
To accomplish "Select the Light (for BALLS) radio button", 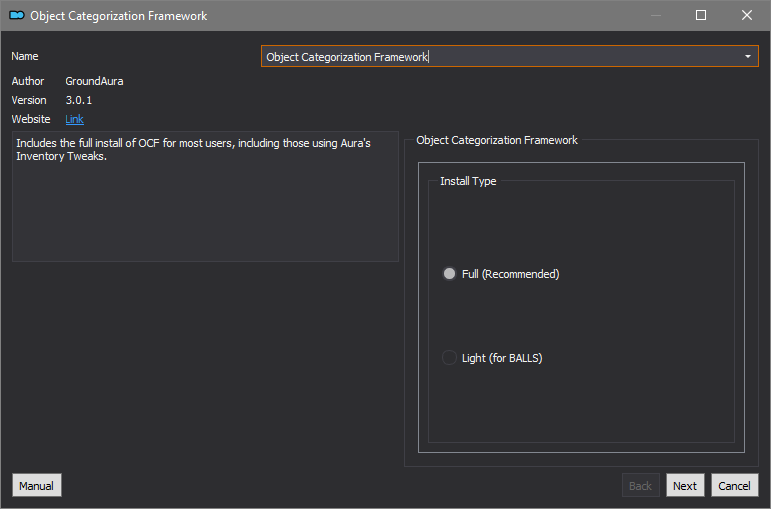I will pyautogui.click(x=449, y=358).
